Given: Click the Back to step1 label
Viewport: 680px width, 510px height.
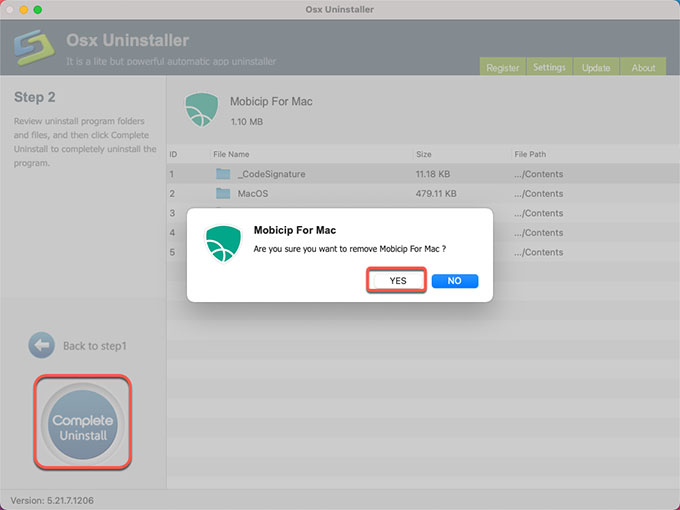Looking at the screenshot, I should (95, 346).
